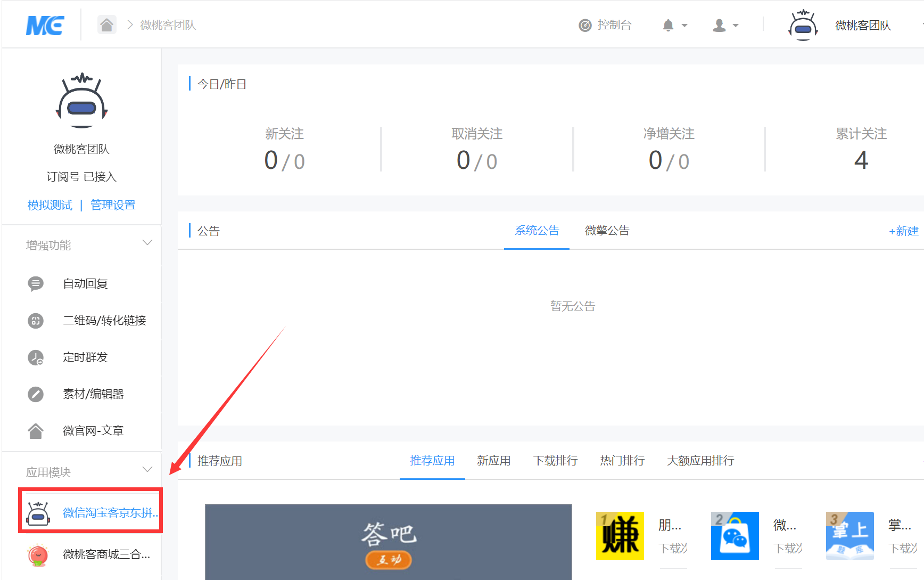Click the 微官网-文章 house icon

pos(36,431)
